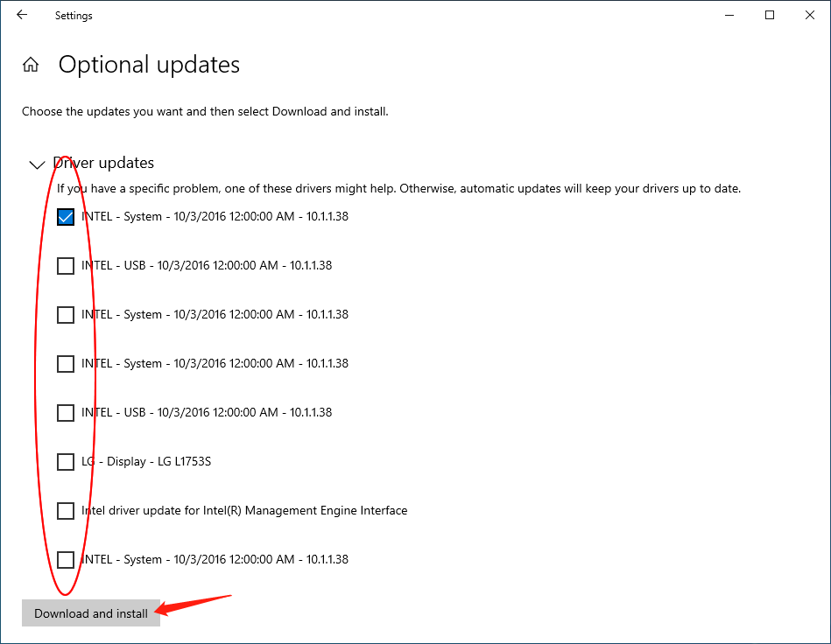Click the Download and install button
This screenshot has width=831, height=644.
click(x=90, y=613)
